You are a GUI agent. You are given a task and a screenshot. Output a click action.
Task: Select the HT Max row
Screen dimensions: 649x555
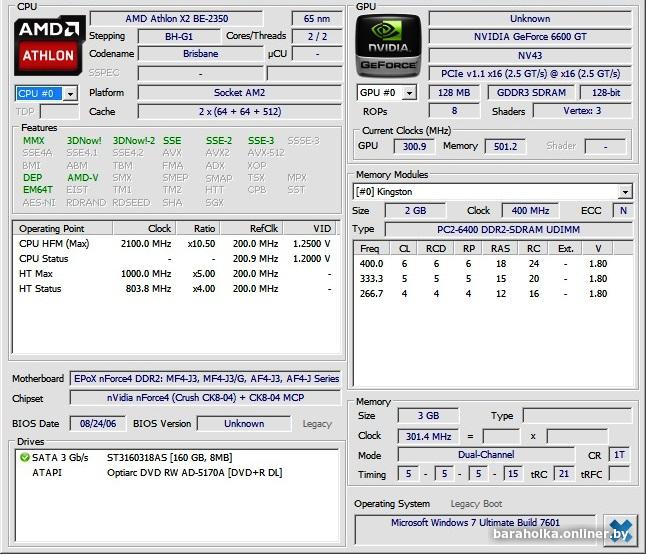(176, 274)
